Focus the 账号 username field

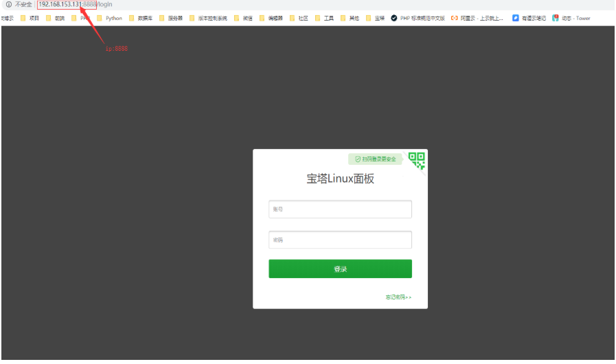coord(340,209)
